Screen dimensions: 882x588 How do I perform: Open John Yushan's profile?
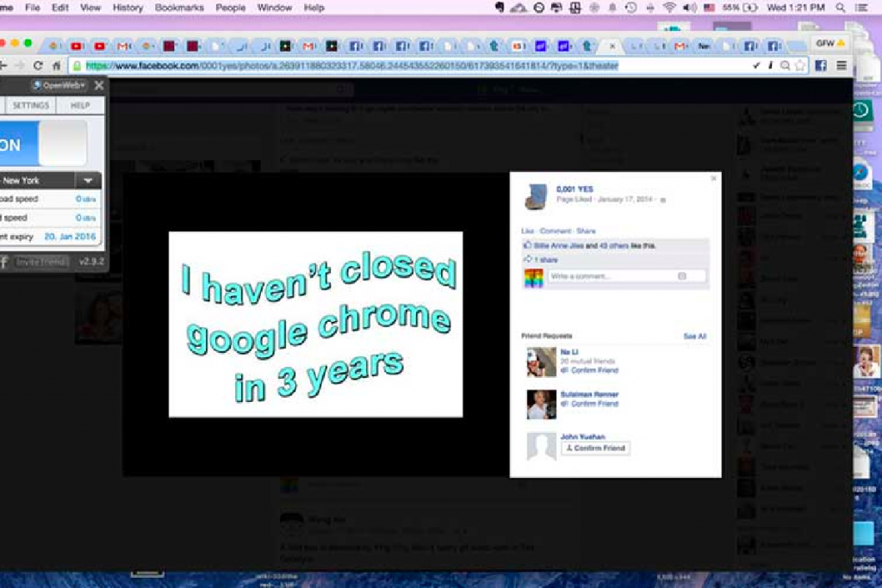pyautogui.click(x=582, y=436)
